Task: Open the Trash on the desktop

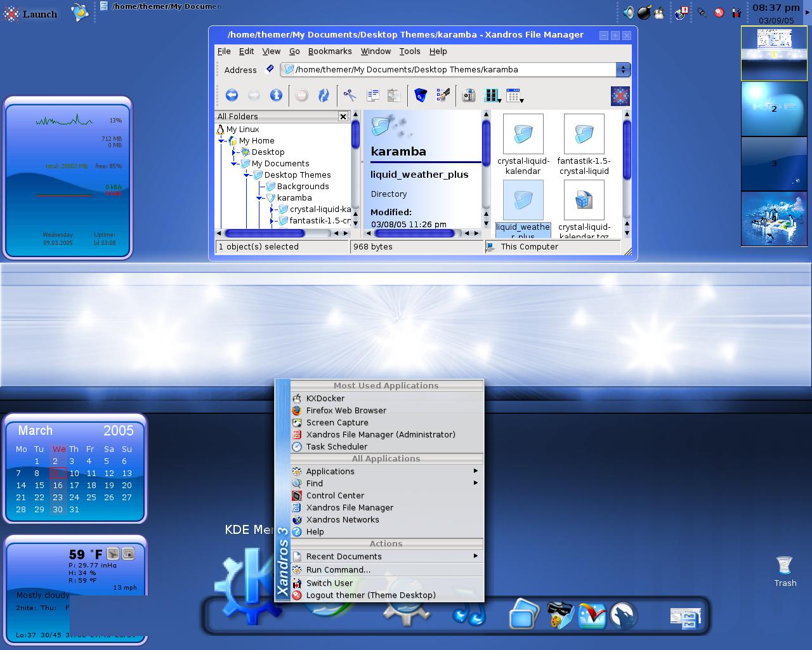Action: pyautogui.click(x=785, y=571)
